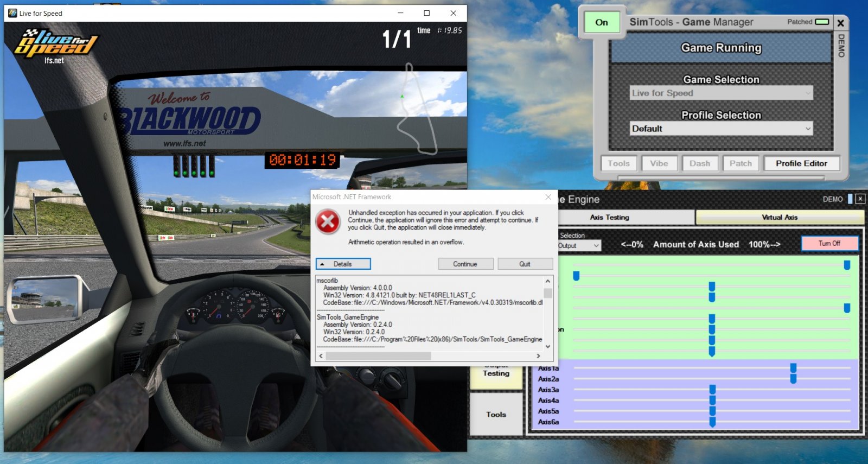Click the Axis1a slider handle
This screenshot has width=868, height=464.
click(x=793, y=368)
